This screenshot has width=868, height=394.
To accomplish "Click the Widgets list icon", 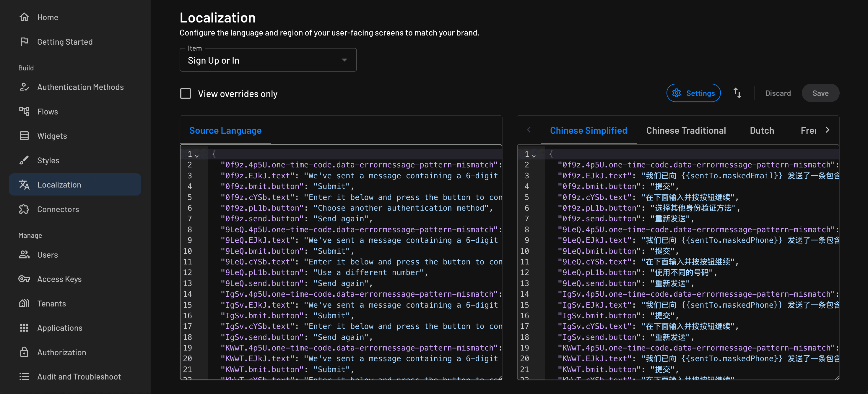I will click(x=24, y=135).
